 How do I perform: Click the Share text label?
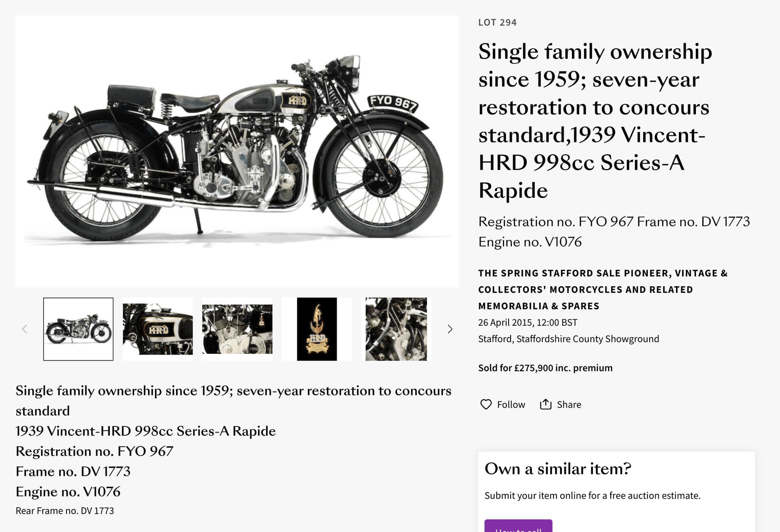(x=569, y=404)
